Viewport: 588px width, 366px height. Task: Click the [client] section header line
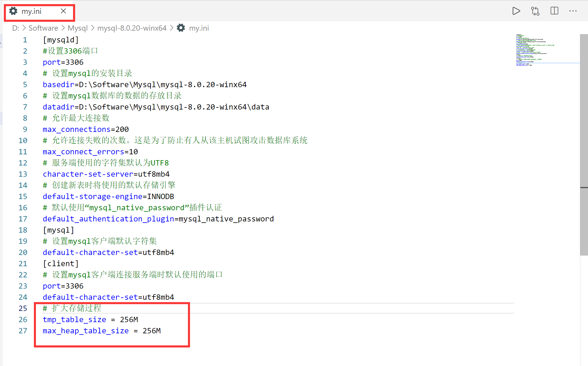[61, 264]
